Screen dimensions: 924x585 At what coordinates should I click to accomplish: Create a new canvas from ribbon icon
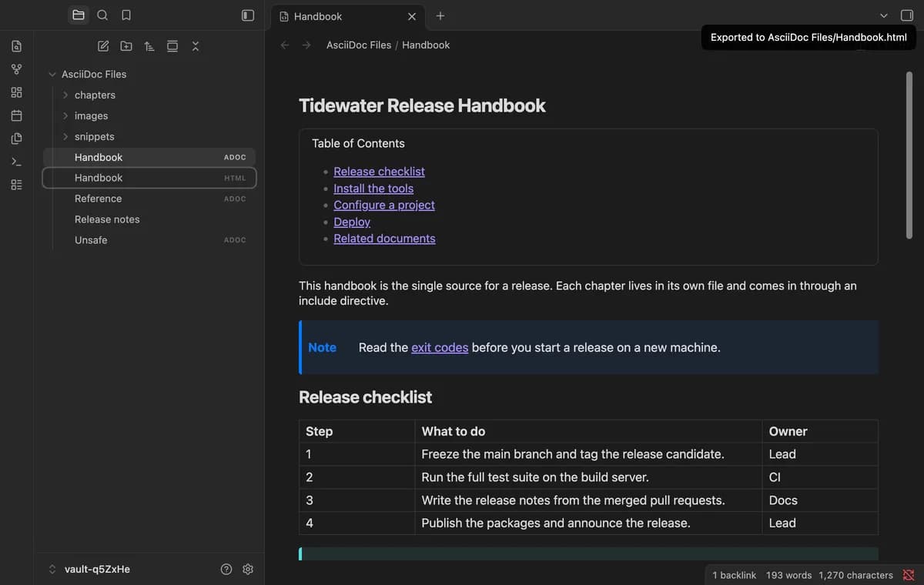17,92
